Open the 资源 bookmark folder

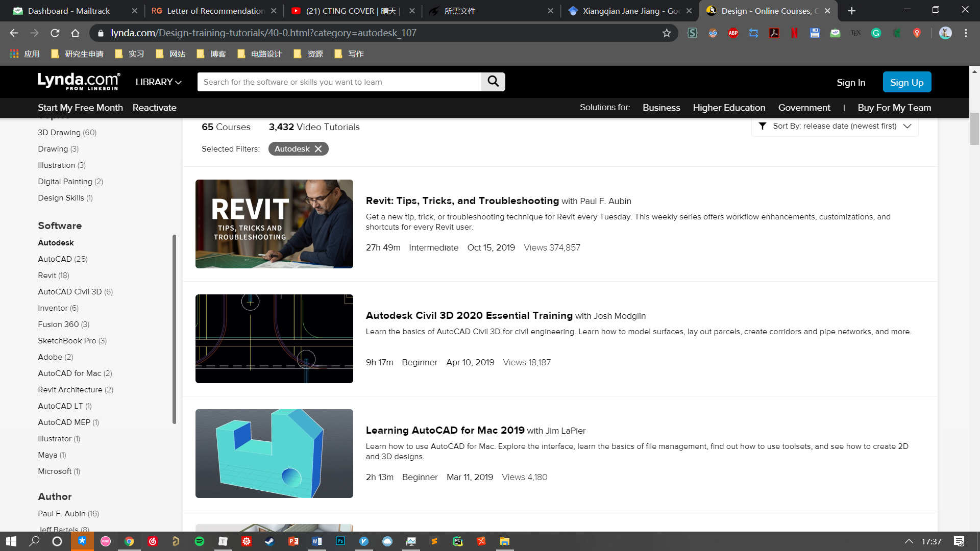308,54
